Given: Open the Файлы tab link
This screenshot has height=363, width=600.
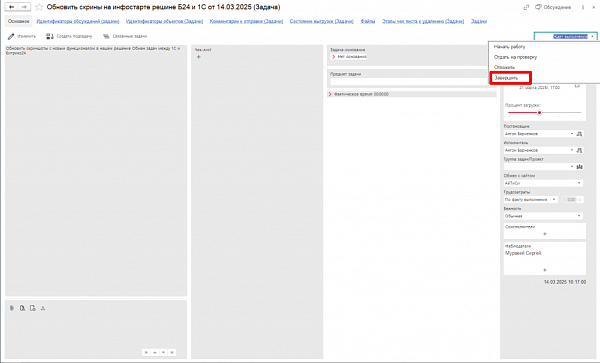Looking at the screenshot, I should click(368, 21).
